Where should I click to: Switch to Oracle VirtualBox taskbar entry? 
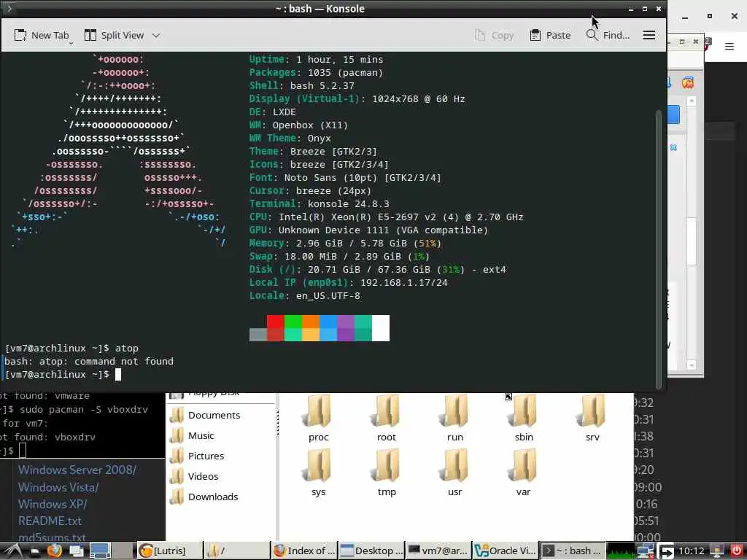point(506,551)
